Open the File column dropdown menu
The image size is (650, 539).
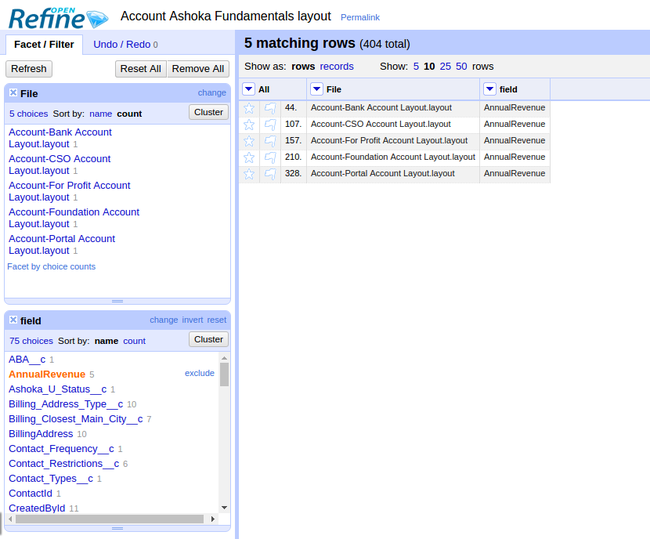(316, 90)
